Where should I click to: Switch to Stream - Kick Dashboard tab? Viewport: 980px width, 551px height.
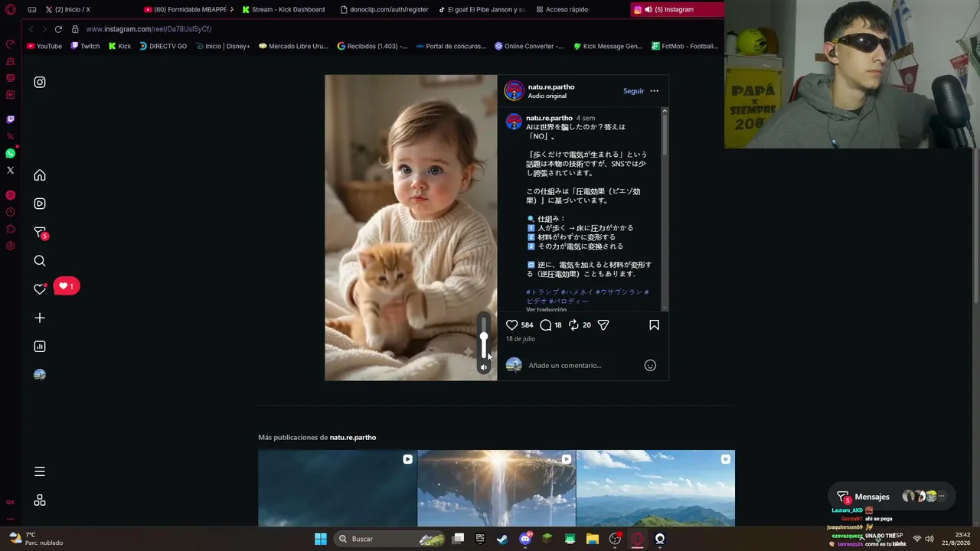(286, 10)
